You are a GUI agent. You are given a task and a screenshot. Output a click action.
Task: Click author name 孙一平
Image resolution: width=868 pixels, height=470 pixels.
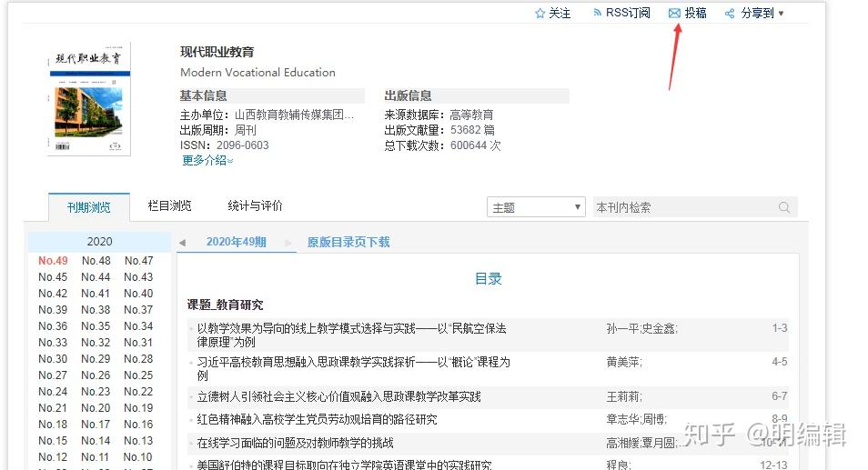pyautogui.click(x=622, y=328)
